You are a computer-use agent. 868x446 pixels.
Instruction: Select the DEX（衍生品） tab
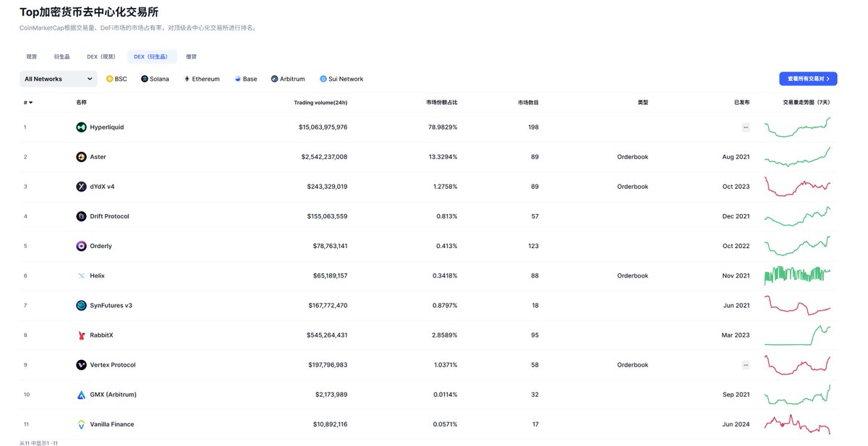click(152, 56)
